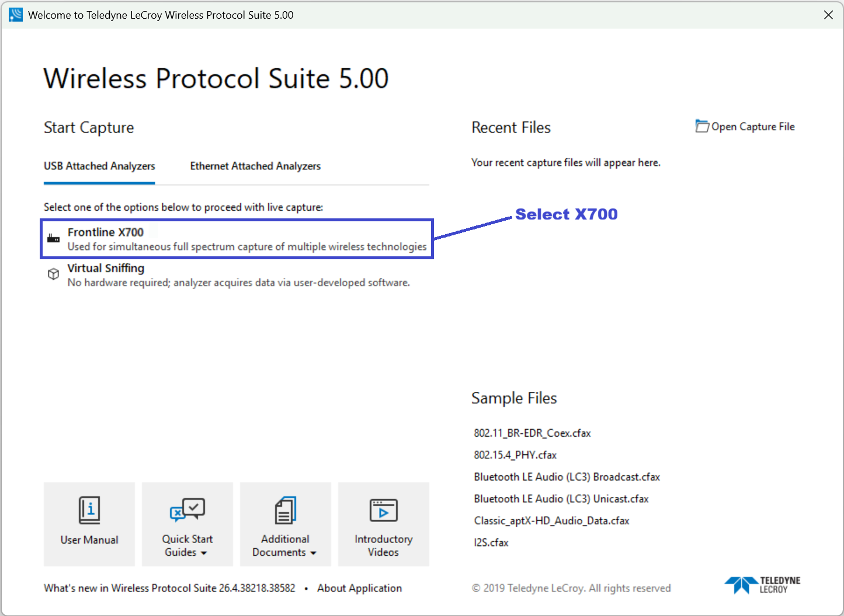Open Bluetooth LE Audio (LC3) Broadcast.cfax
Viewport: 844px width, 616px height.
[567, 477]
